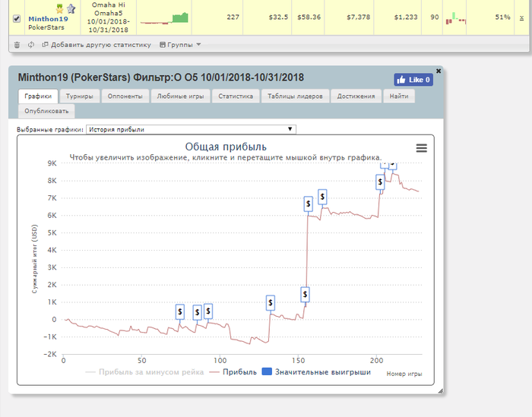The height and width of the screenshot is (417, 532).
Task: Open the chart hamburger export menu
Action: [421, 148]
